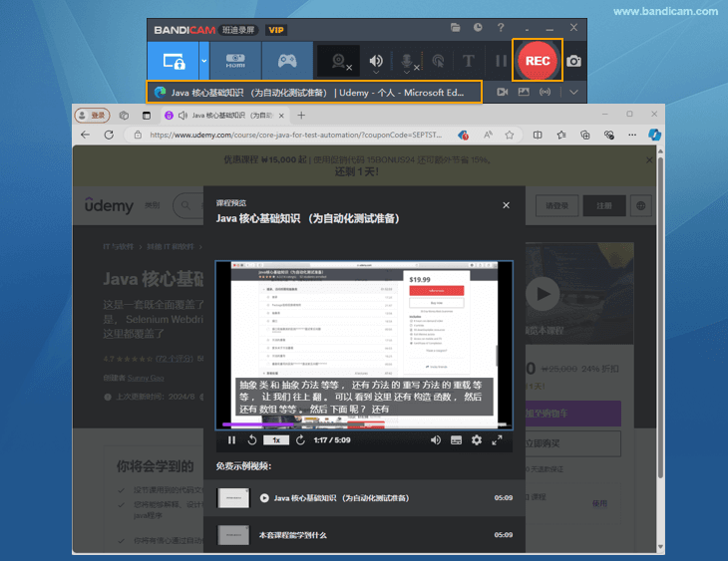Click the Bandicam pause button
This screenshot has height=561, width=728.
point(501,61)
